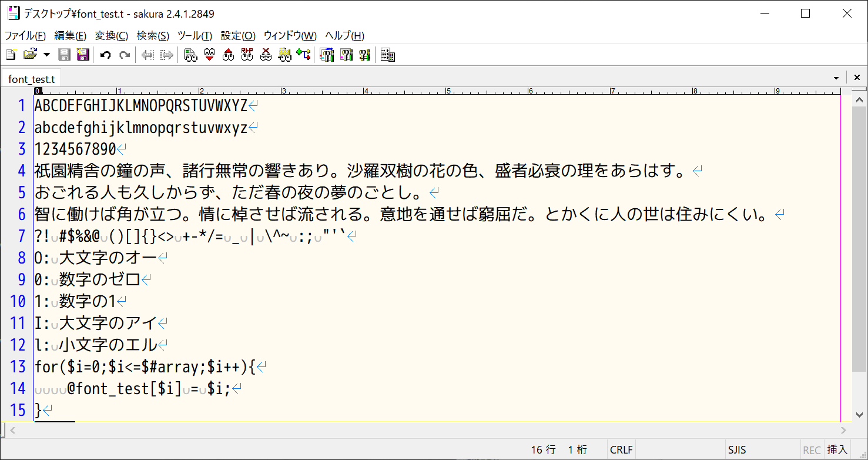Toggle the 挿入 insert mode indicator
The width and height of the screenshot is (868, 460).
(837, 450)
